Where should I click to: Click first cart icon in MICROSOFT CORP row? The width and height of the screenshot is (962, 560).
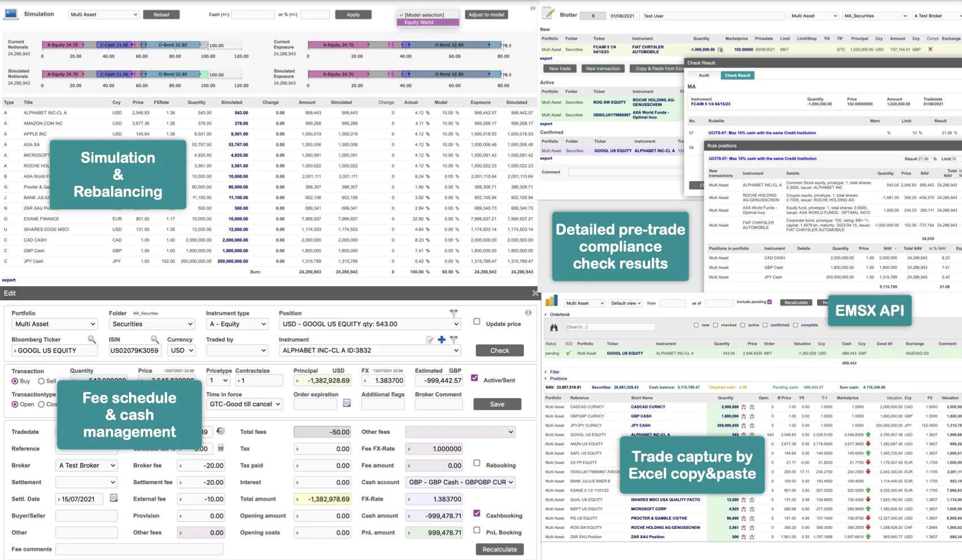744,509
